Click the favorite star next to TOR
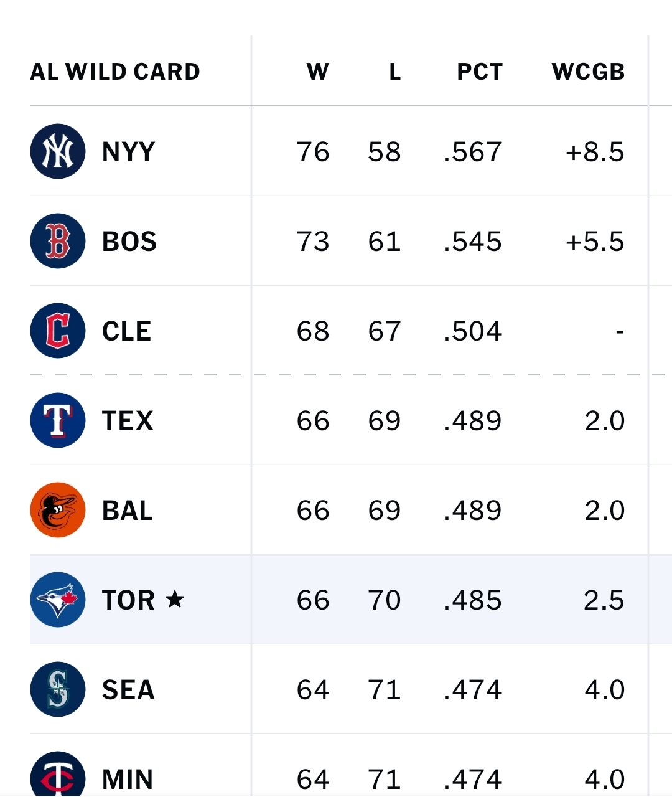672x797 pixels. click(x=175, y=599)
